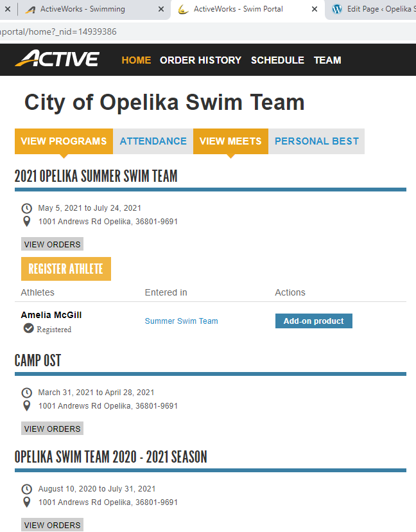Select the Attendance tab
Image resolution: width=416 pixels, height=532 pixels.
[153, 141]
